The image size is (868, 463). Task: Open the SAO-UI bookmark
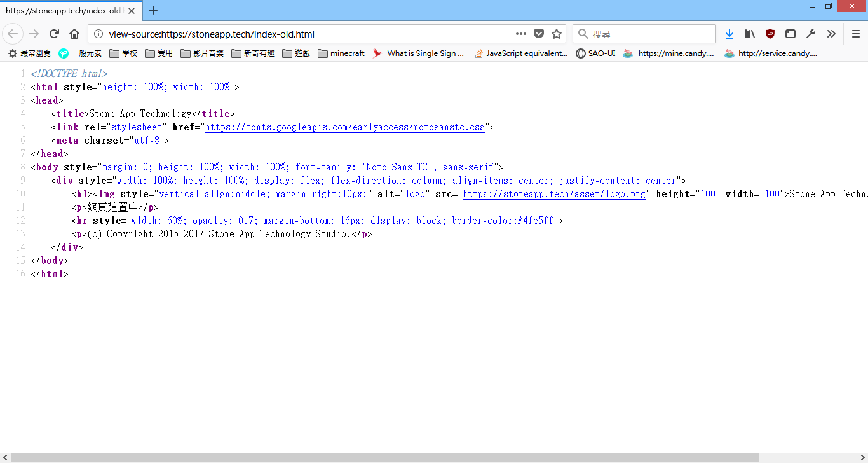pyautogui.click(x=595, y=53)
